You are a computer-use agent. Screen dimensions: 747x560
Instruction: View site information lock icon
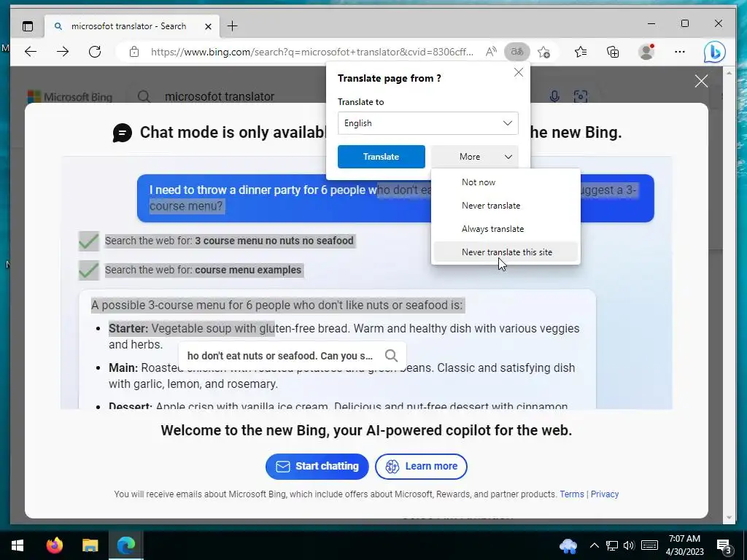134,52
